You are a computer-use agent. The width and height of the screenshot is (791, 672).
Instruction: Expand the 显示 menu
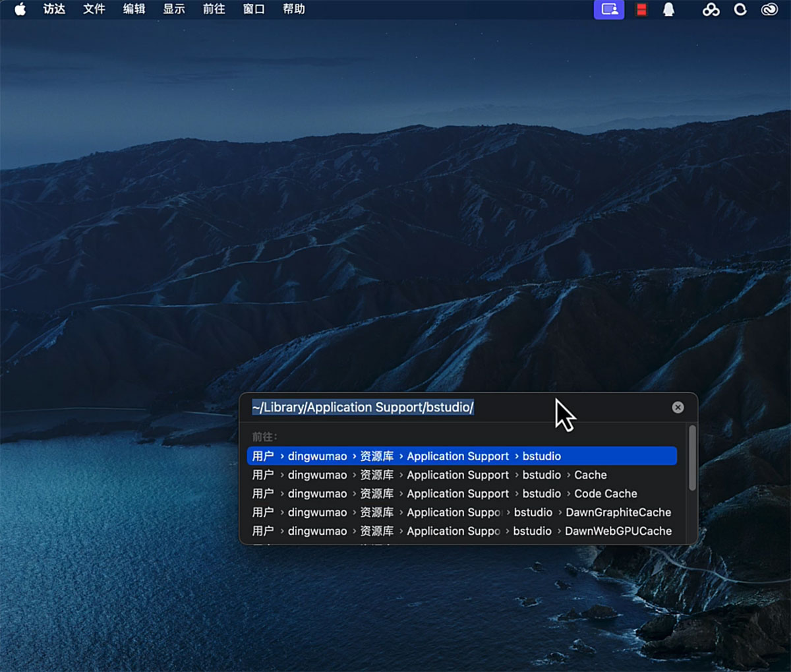point(174,9)
